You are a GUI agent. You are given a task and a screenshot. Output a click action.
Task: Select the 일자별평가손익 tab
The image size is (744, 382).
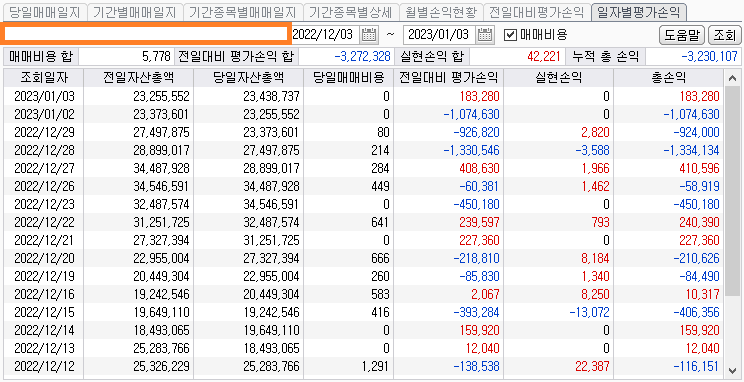pos(639,11)
